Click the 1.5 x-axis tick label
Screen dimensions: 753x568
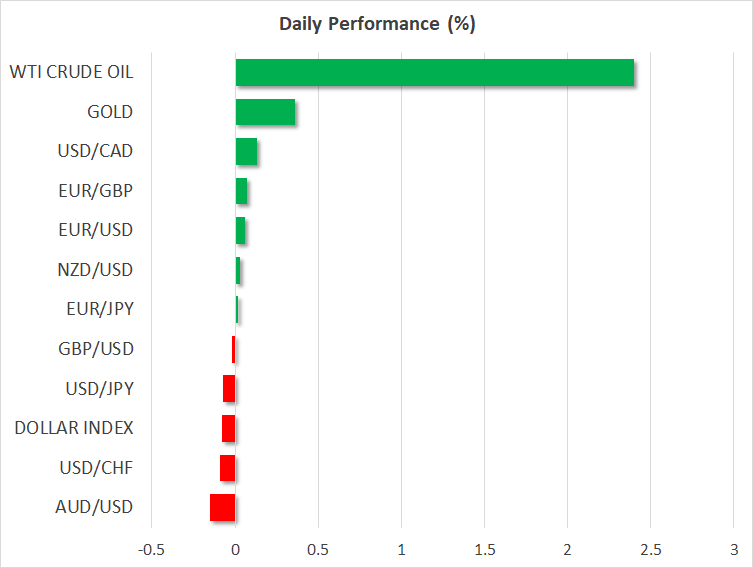pyautogui.click(x=484, y=550)
